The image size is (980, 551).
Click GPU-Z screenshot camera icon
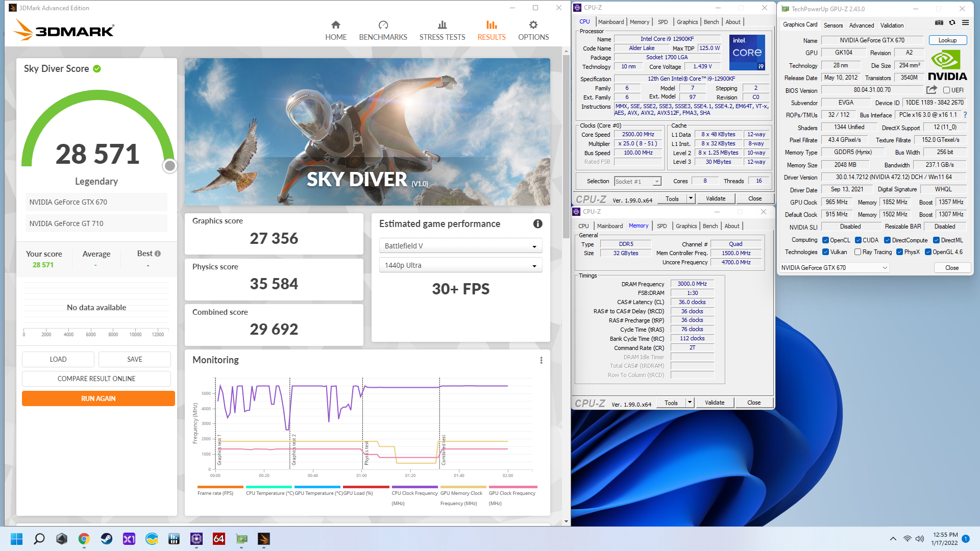tap(939, 22)
